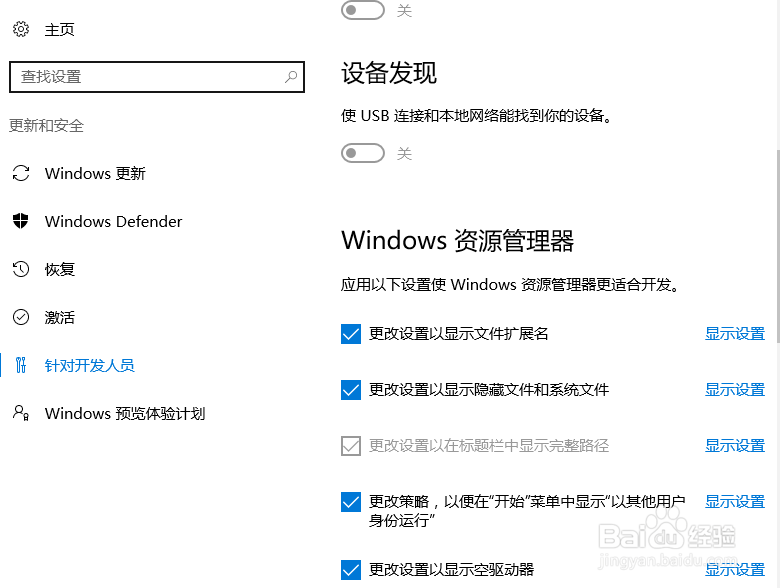Click the search magnifier icon

(291, 76)
